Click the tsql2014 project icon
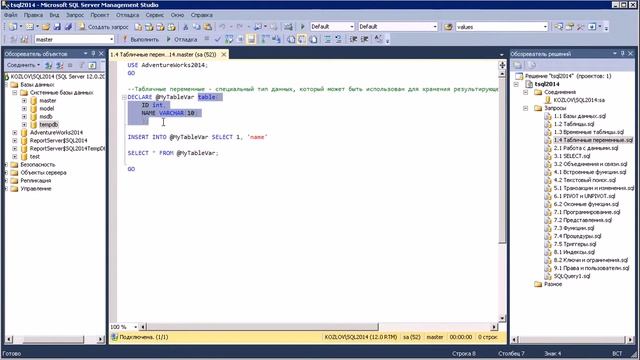The height and width of the screenshot is (360, 640). (x=529, y=84)
